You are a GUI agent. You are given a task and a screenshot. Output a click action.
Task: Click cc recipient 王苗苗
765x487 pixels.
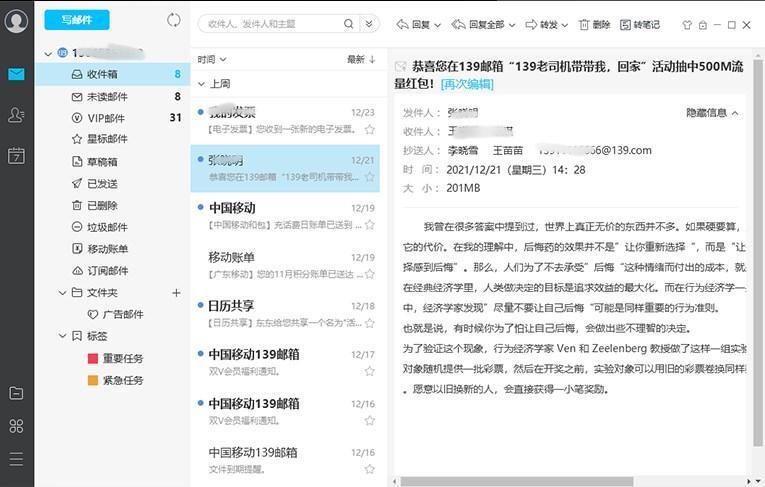[x=507, y=150]
